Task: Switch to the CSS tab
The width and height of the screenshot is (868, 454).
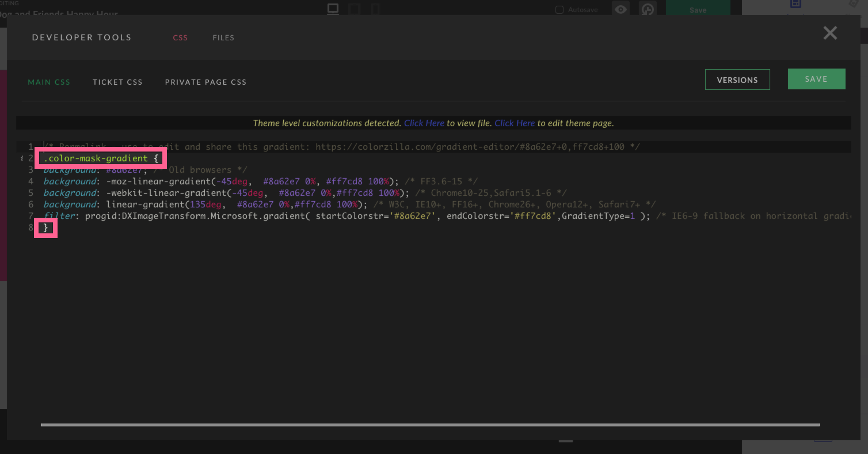Action: (x=180, y=37)
